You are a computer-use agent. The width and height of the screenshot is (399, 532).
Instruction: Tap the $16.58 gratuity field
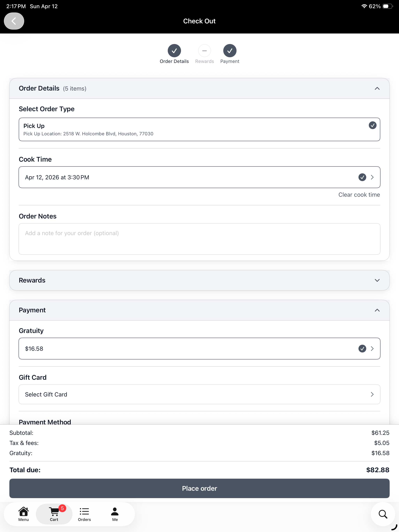199,349
